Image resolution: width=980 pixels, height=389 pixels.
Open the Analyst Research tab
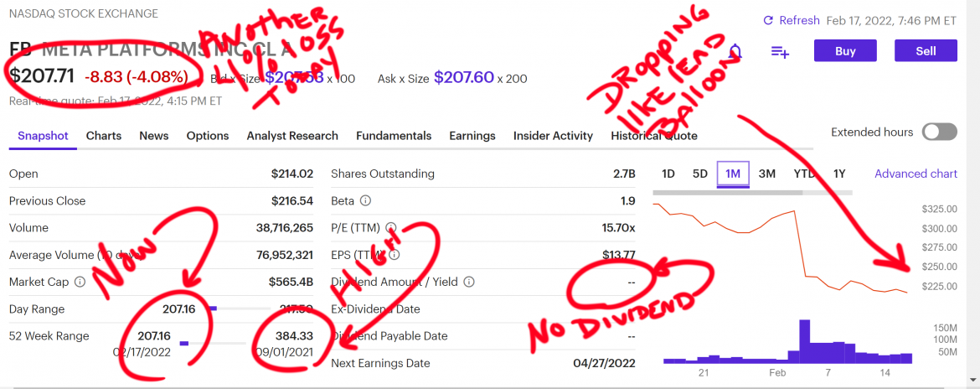[x=292, y=136]
